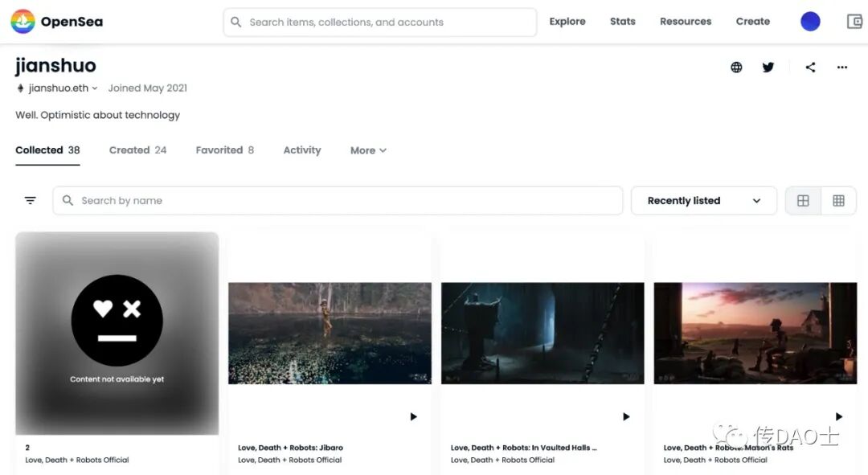Screen dimensions: 868x475
Task: Open the blue profile avatar
Action: coord(810,22)
